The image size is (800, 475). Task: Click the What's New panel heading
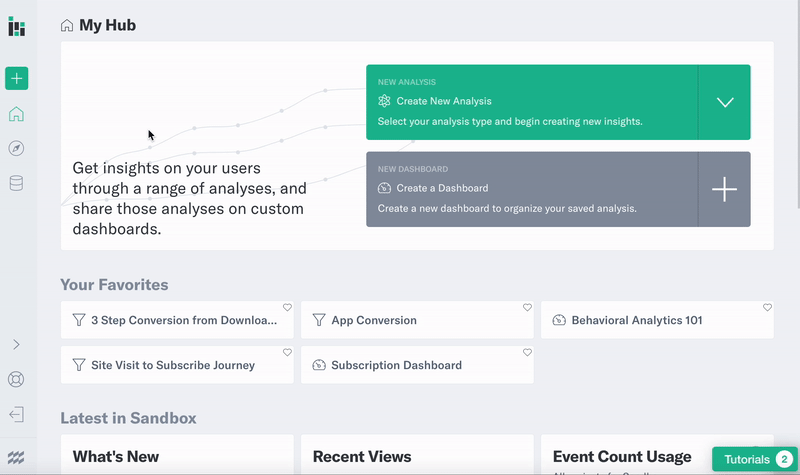click(116, 457)
